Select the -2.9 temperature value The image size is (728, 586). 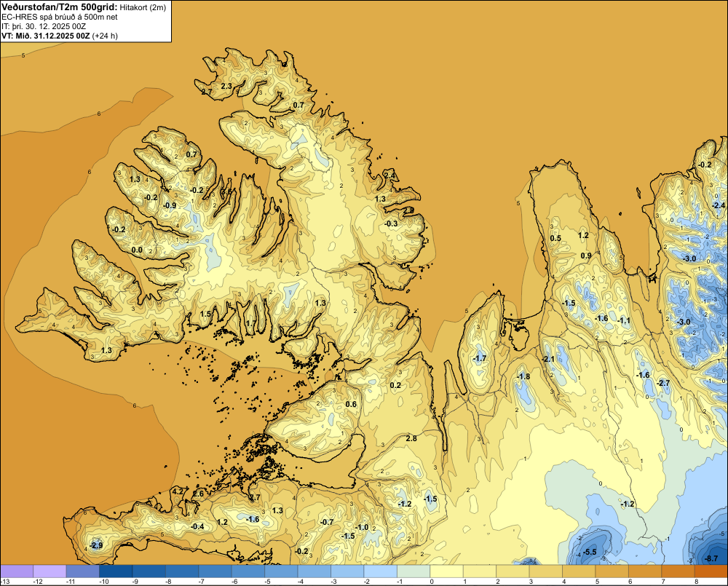96,545
